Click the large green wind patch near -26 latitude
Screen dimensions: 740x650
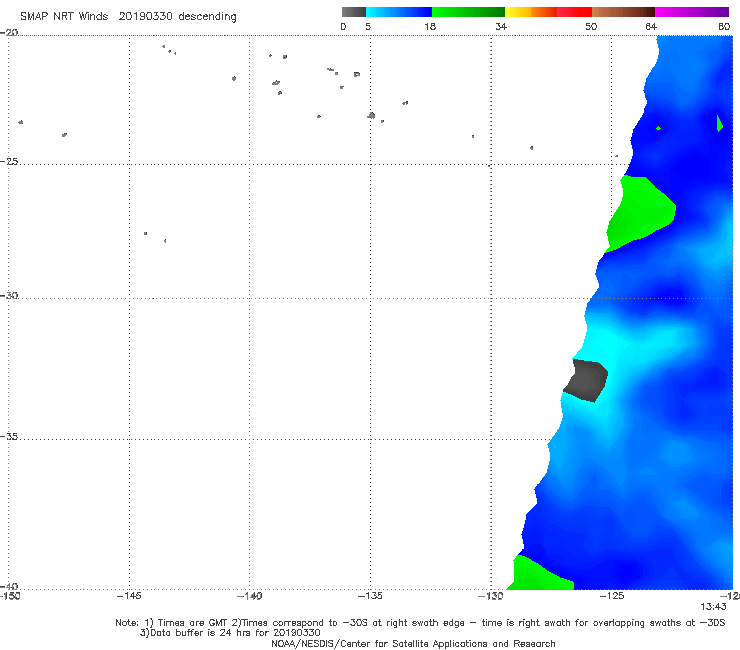point(639,212)
